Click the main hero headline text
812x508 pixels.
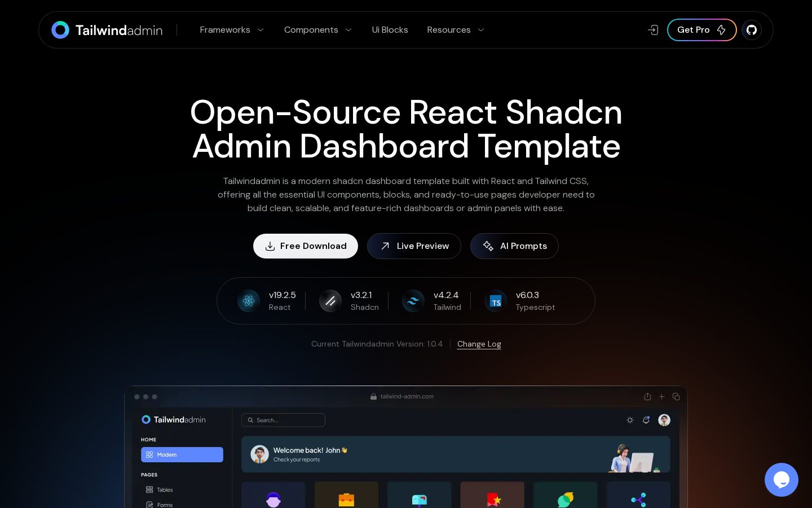(406, 129)
